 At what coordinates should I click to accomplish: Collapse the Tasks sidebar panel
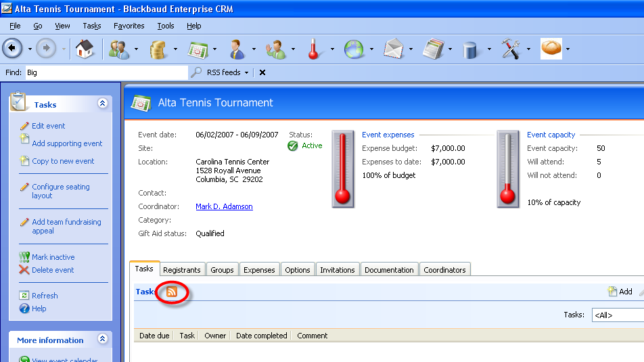coord(102,104)
